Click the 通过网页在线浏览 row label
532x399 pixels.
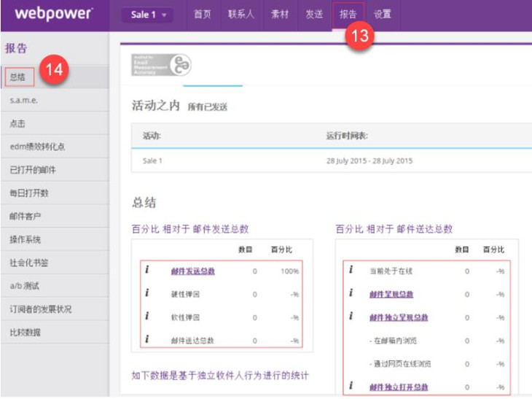(x=400, y=364)
